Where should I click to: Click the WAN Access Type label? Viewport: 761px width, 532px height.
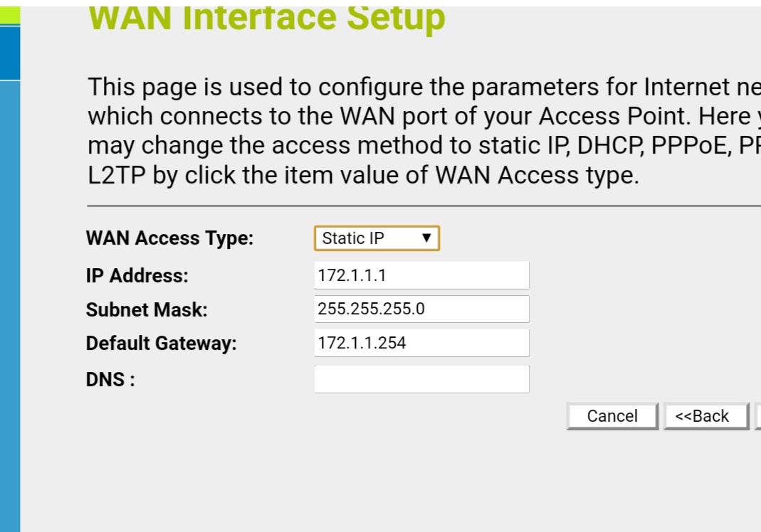[x=169, y=238]
